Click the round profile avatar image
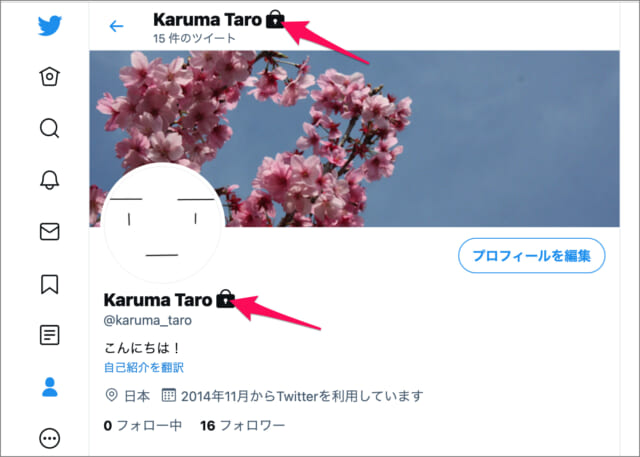The width and height of the screenshot is (640, 457). [163, 223]
